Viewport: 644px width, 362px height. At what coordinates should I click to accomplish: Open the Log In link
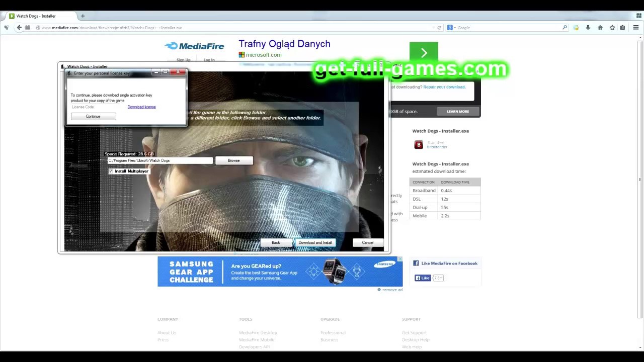(x=209, y=60)
